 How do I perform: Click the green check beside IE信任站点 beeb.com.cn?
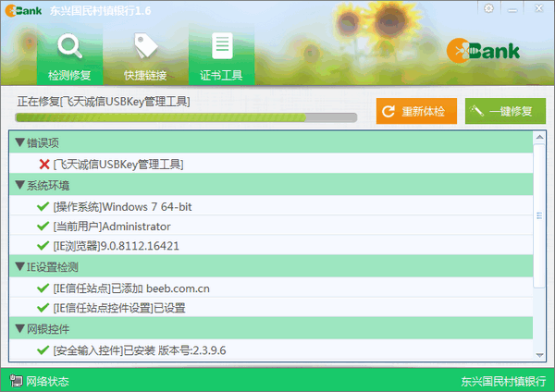(x=43, y=288)
